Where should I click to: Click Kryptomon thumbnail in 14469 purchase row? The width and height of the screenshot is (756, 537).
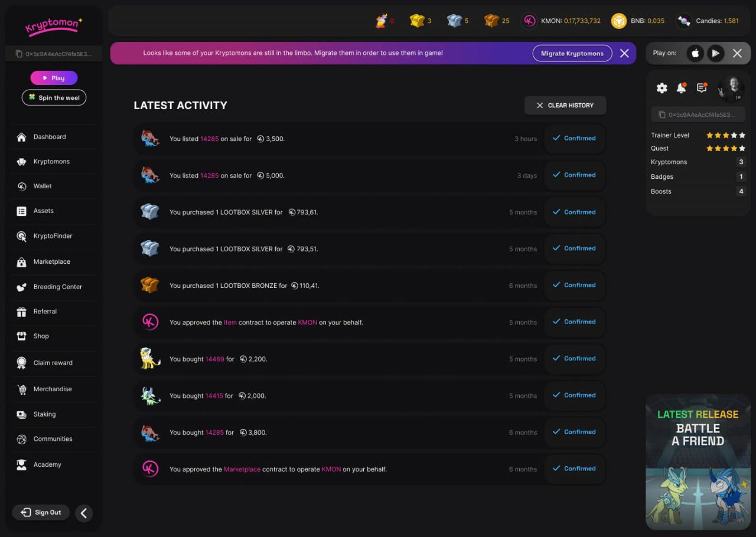150,358
